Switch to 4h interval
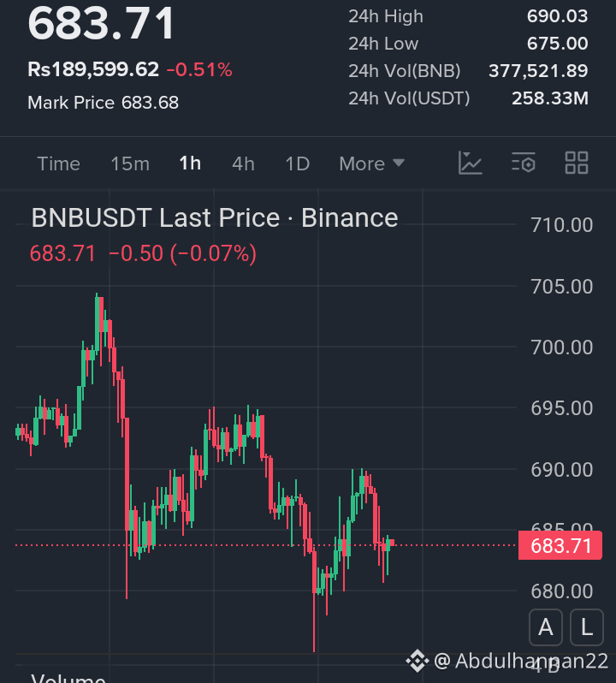616x683 pixels. (x=243, y=163)
